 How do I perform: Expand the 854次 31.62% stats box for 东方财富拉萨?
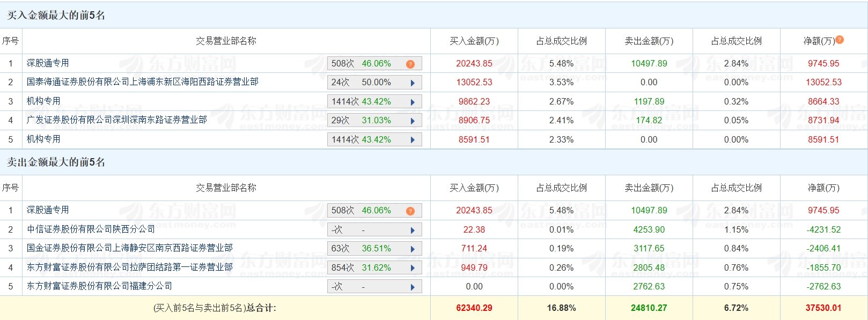click(x=374, y=268)
